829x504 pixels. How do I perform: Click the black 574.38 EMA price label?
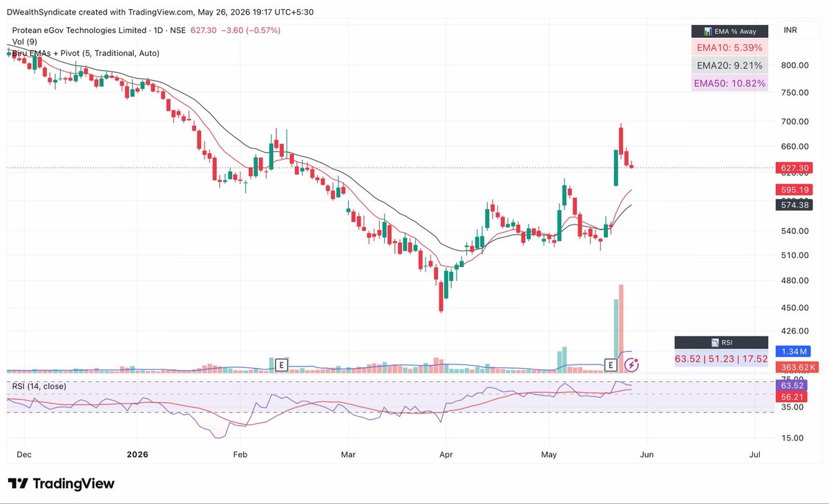point(792,205)
